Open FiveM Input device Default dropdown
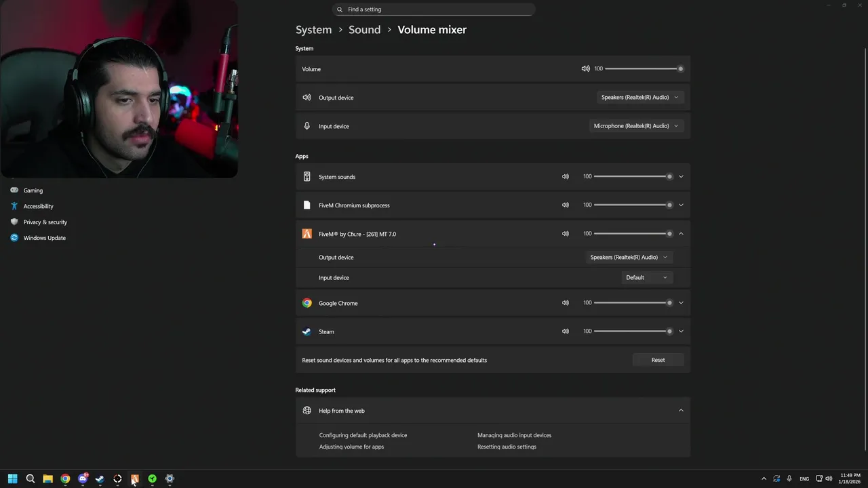868x488 pixels. click(646, 277)
